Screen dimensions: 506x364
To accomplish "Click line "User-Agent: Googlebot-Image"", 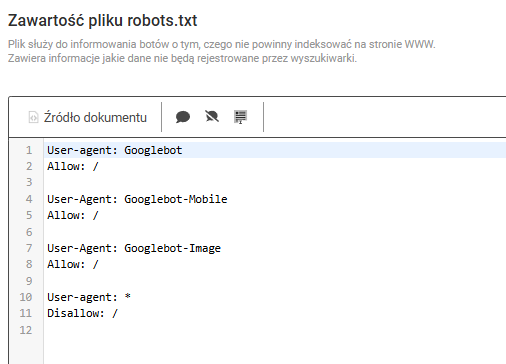I will point(134,248).
